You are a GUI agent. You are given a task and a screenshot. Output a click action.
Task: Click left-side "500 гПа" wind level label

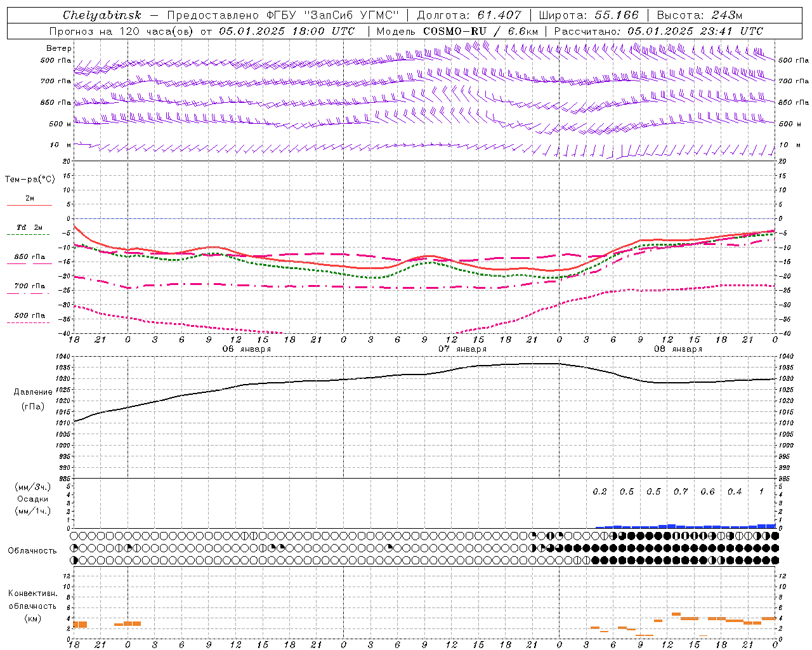[x=56, y=61]
